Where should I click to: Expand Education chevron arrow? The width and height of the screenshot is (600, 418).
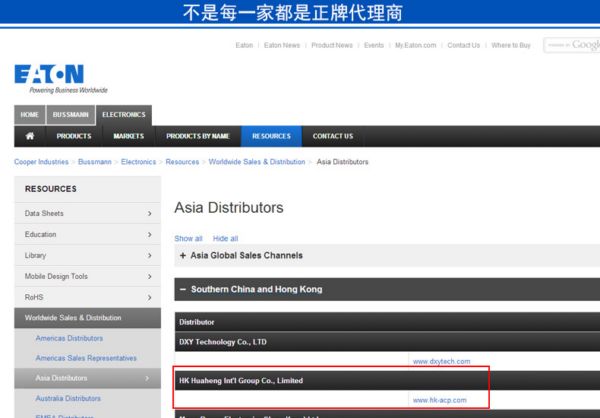click(150, 235)
